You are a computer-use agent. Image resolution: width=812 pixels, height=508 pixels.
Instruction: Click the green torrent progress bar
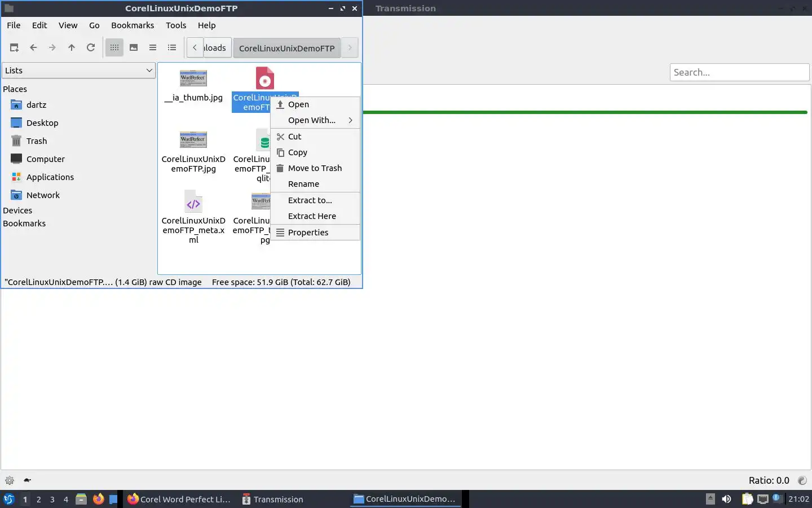tap(585, 112)
